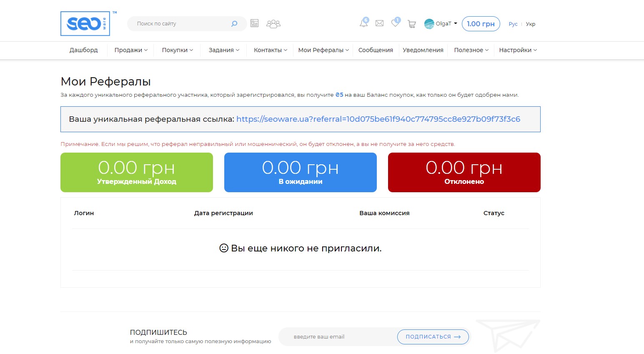Viewport: 644px width, 354px height.
Task: Open the mail envelope icon
Action: coord(379,23)
